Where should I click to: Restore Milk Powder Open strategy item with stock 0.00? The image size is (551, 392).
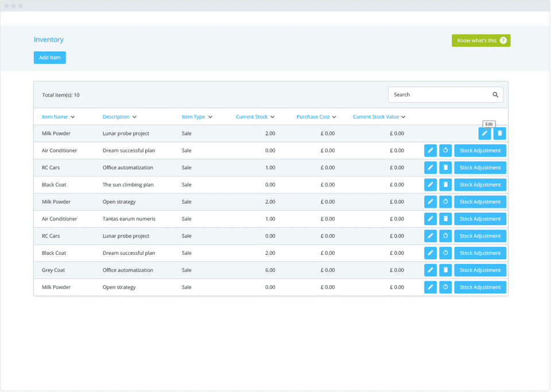(445, 288)
